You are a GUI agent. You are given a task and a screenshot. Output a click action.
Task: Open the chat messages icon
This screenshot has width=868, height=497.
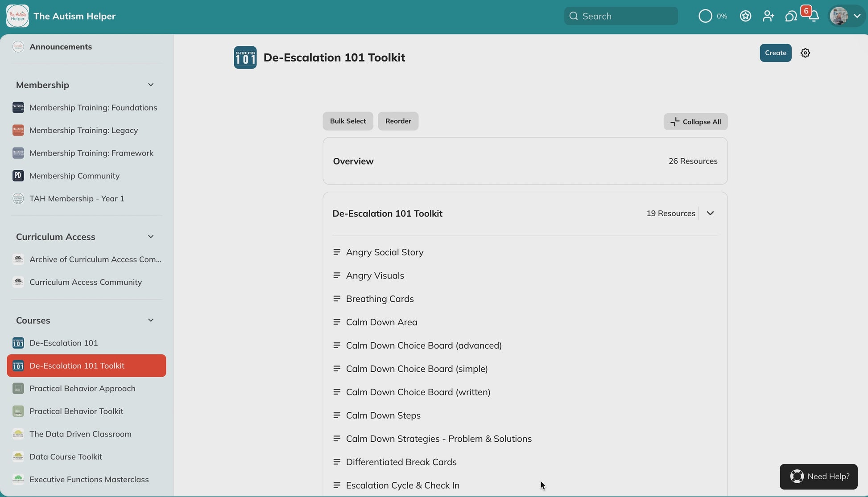click(x=791, y=16)
